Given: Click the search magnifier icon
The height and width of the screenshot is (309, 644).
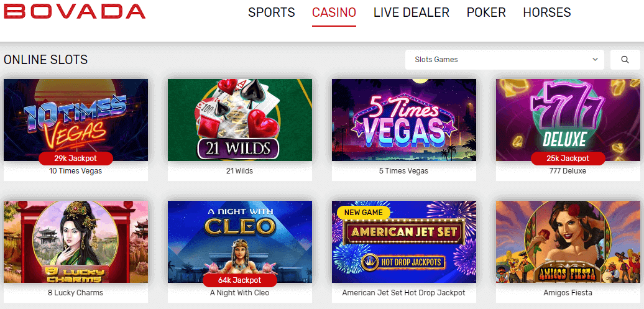Looking at the screenshot, I should (625, 60).
